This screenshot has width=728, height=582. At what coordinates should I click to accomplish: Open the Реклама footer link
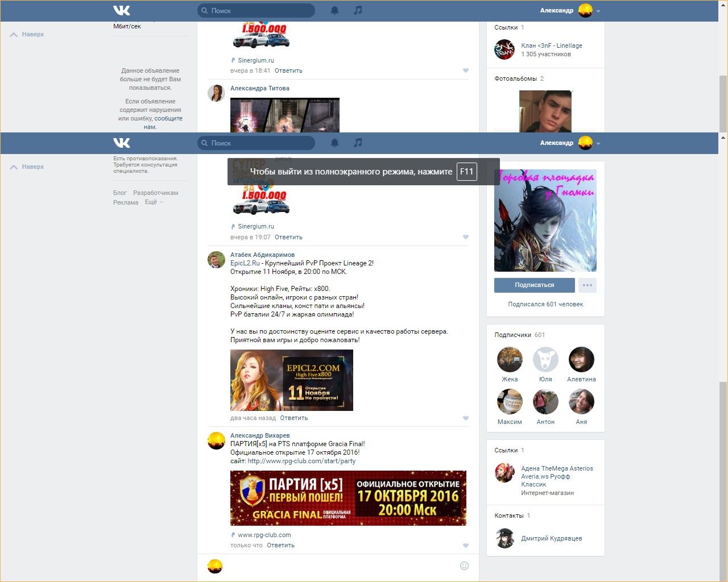[x=126, y=202]
